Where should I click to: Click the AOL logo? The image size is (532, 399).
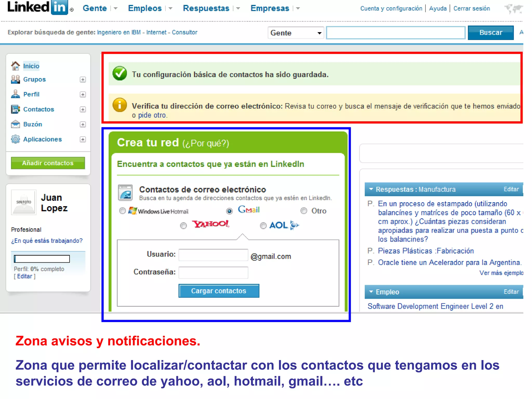click(284, 225)
